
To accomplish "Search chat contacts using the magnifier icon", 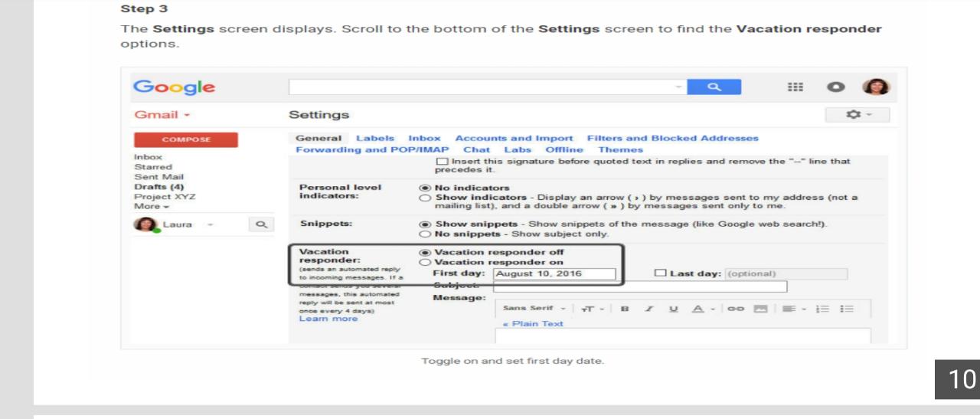I will [260, 225].
